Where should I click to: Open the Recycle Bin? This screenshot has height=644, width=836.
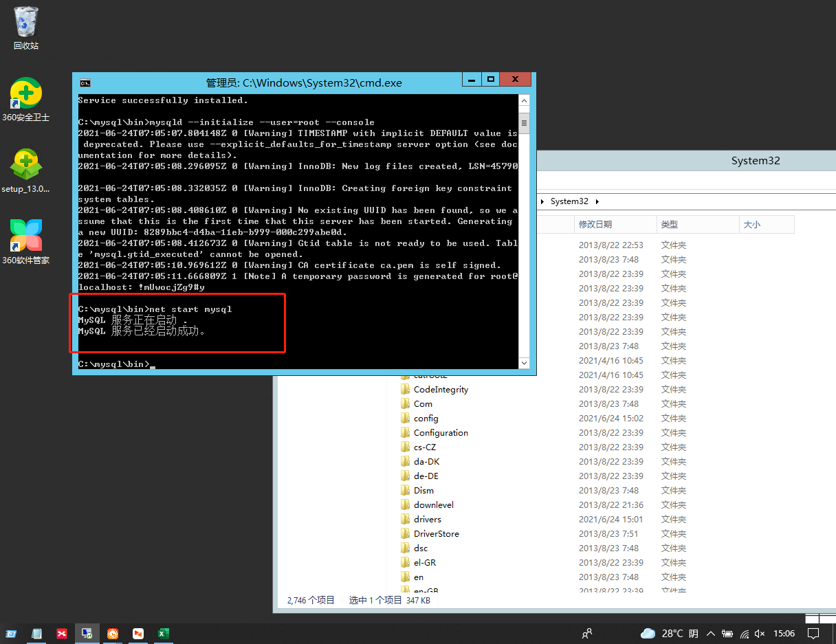25,24
